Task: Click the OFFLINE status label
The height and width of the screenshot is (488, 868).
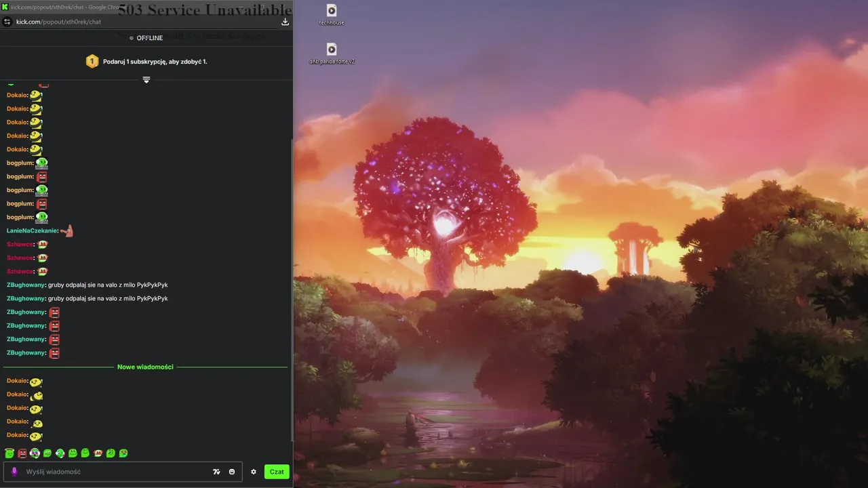Action: (150, 38)
